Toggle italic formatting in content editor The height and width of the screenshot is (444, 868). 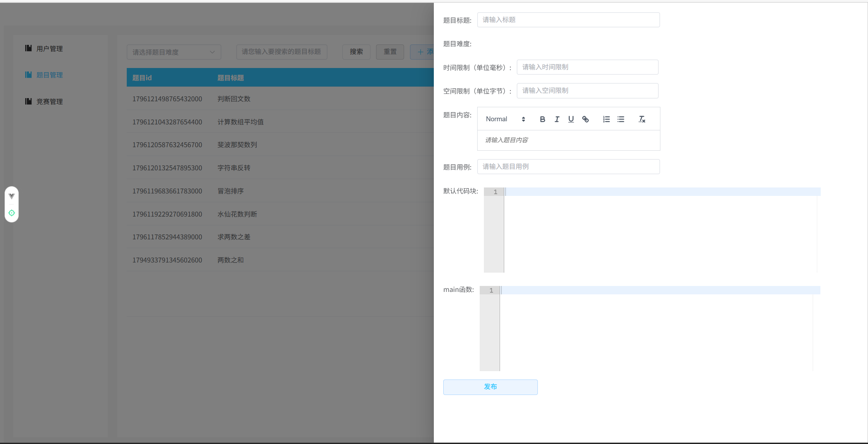pos(557,119)
